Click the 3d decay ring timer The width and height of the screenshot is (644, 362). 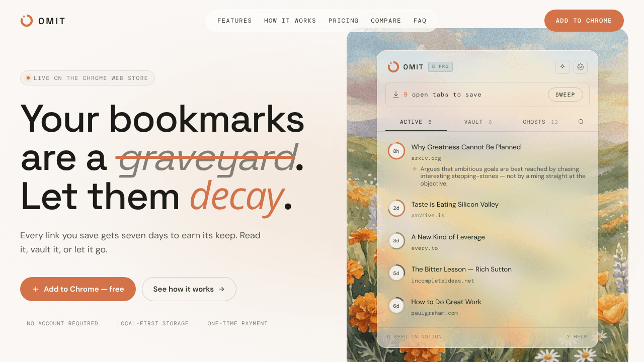pyautogui.click(x=396, y=241)
